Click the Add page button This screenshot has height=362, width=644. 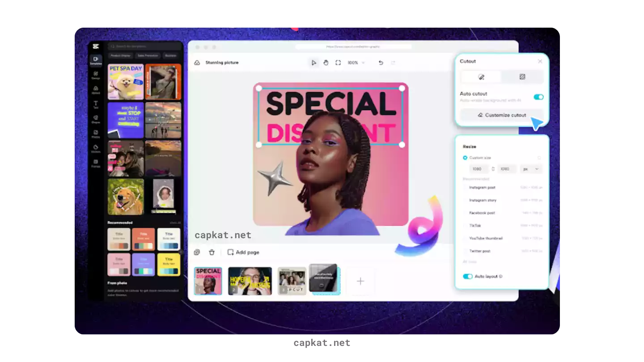(x=243, y=253)
